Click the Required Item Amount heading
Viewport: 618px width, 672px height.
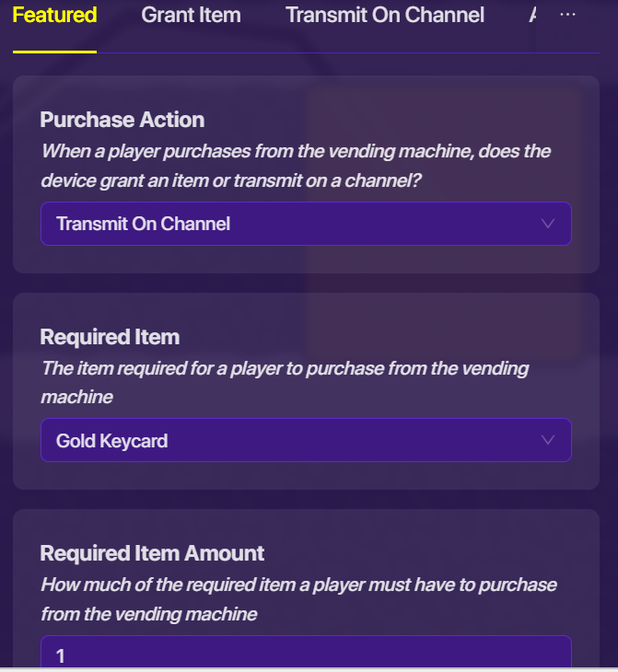[152, 553]
